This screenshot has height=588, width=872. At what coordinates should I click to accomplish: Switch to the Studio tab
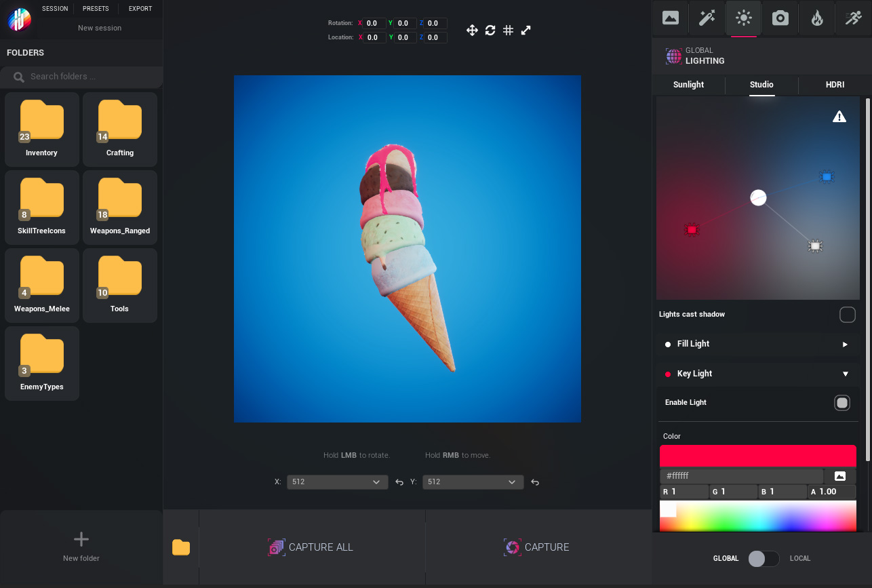coord(761,85)
